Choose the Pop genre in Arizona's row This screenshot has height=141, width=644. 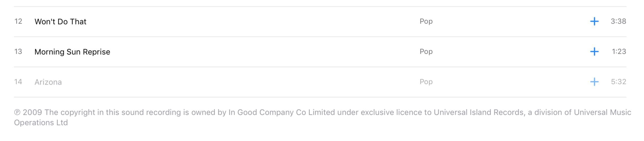point(426,82)
